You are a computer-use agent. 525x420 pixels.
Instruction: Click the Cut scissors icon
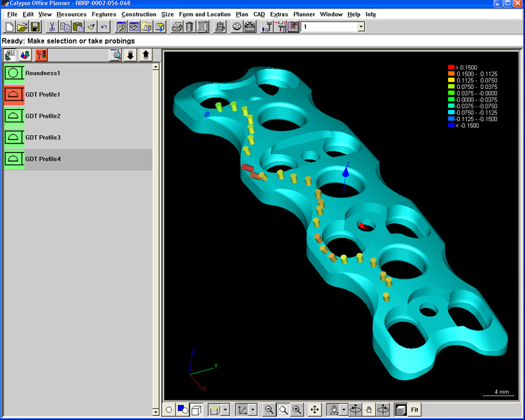[52, 27]
